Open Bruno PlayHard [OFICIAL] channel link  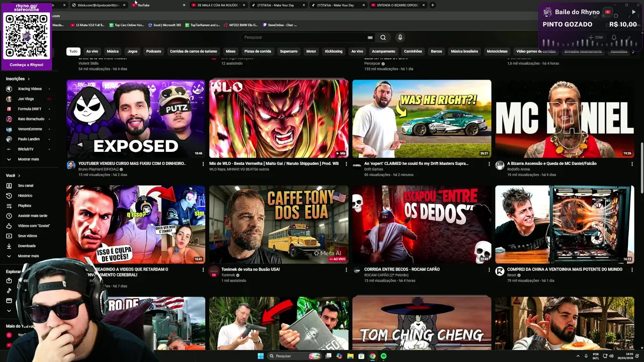coord(98,169)
